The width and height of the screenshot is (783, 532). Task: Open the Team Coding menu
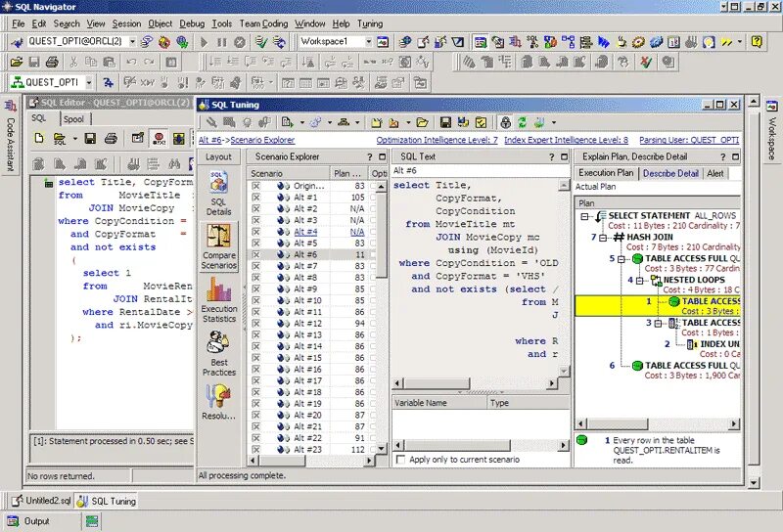[263, 23]
